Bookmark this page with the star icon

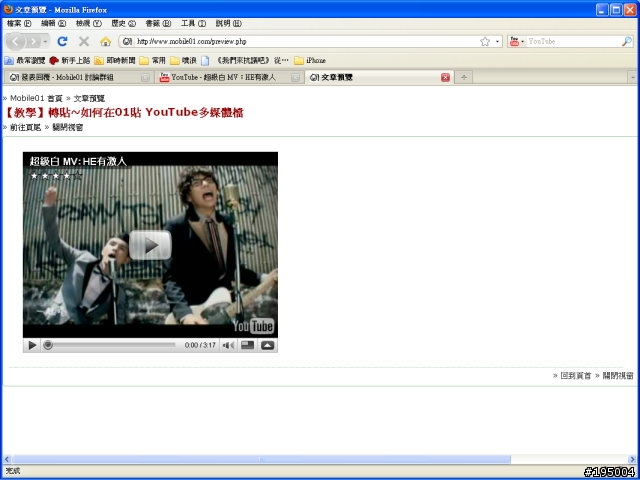coord(485,41)
